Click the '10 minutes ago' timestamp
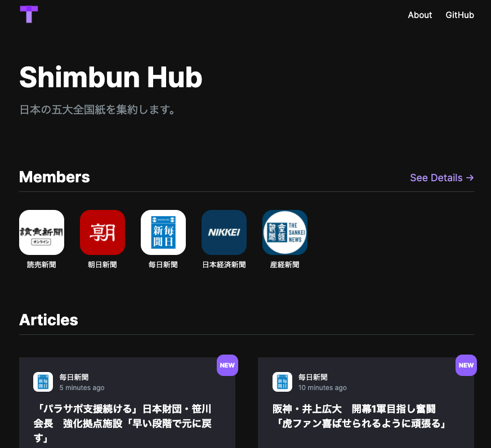The height and width of the screenshot is (448, 491). [x=323, y=388]
